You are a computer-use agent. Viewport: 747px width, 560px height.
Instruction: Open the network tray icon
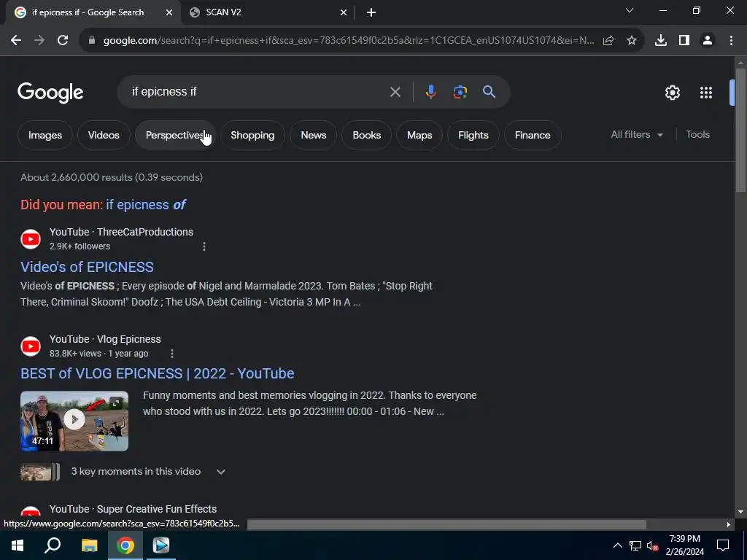point(635,545)
